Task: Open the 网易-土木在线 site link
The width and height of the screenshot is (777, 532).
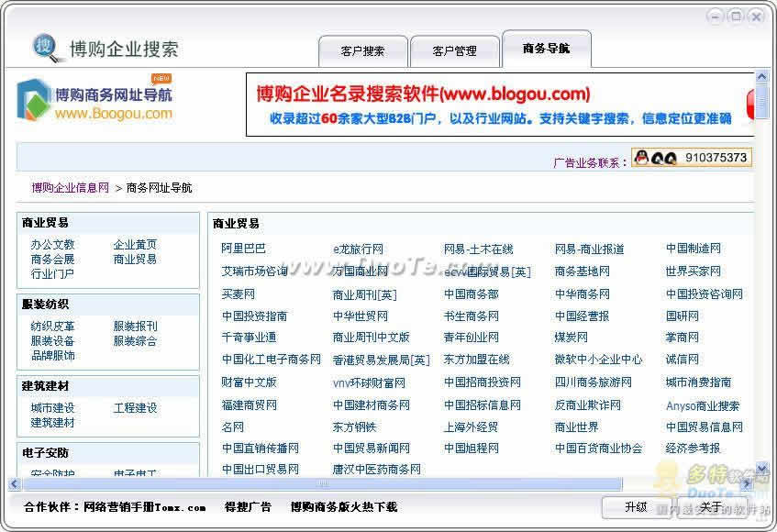Action: (478, 249)
